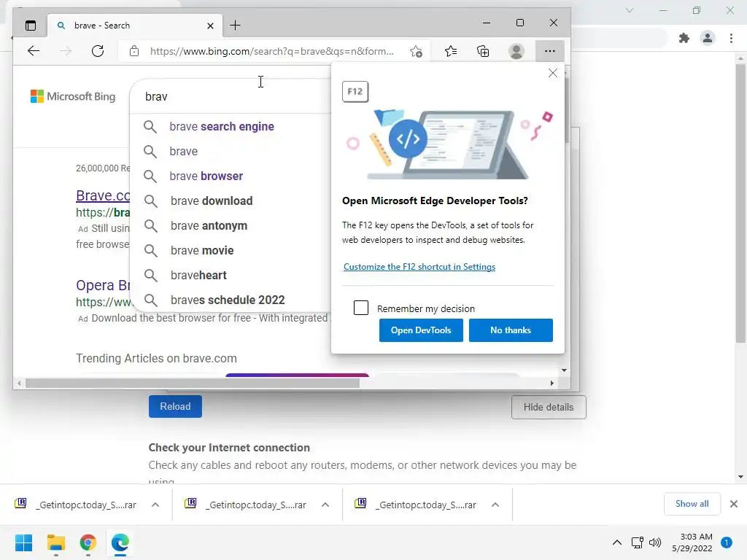Open notification center badge
Image resolution: width=747 pixels, height=560 pixels.
(x=727, y=542)
